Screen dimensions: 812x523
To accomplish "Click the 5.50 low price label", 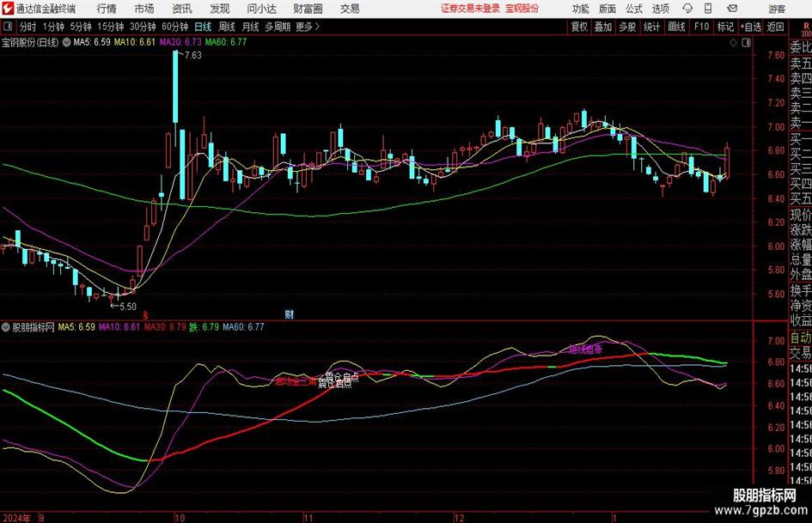I will tap(127, 307).
